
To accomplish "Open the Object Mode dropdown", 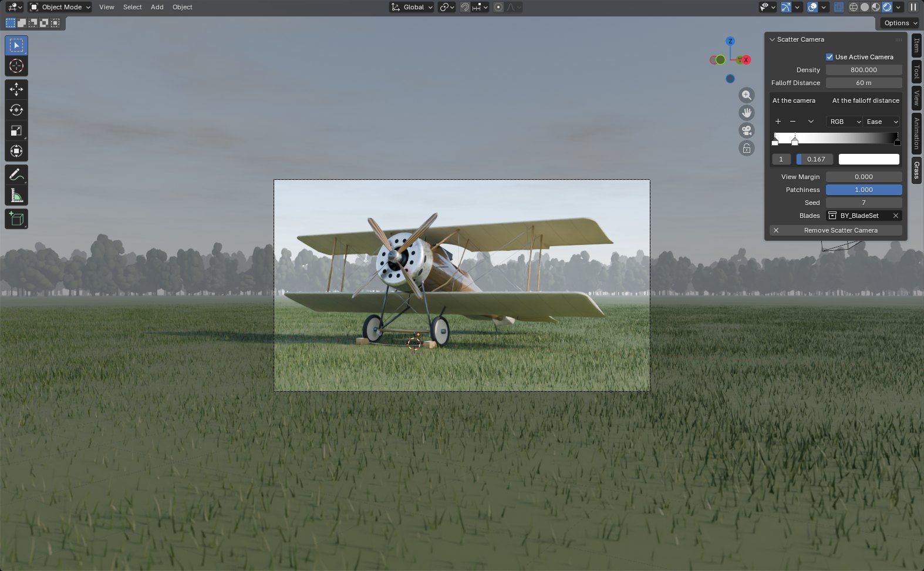I will [x=60, y=7].
